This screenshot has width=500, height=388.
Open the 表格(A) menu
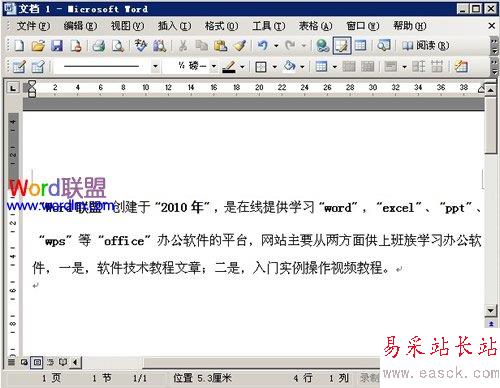click(315, 26)
